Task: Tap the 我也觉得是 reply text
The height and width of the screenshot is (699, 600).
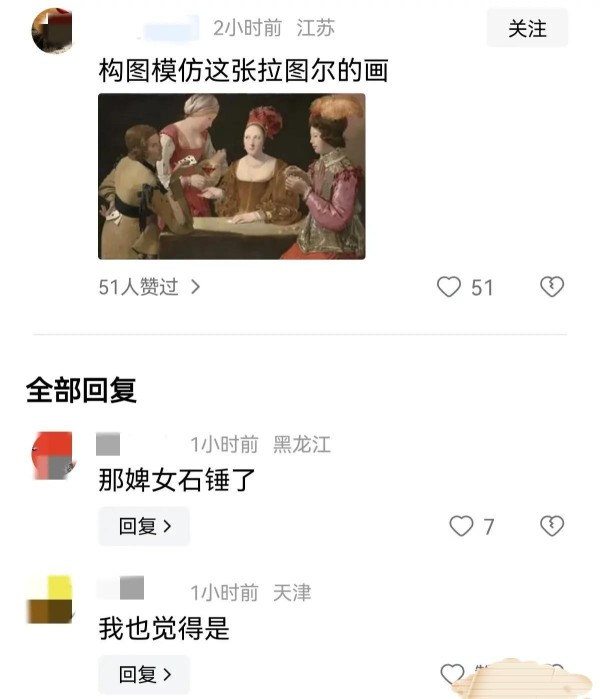Action: tap(164, 628)
